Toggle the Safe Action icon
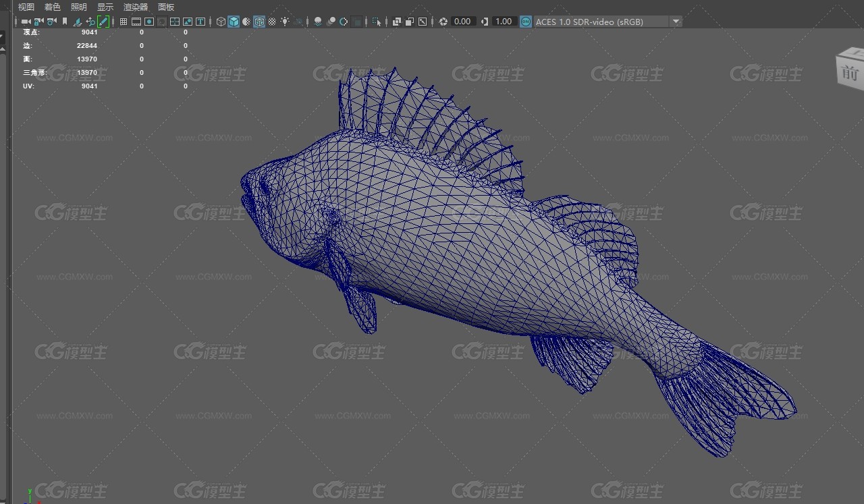Image resolution: width=864 pixels, height=504 pixels. (188, 22)
